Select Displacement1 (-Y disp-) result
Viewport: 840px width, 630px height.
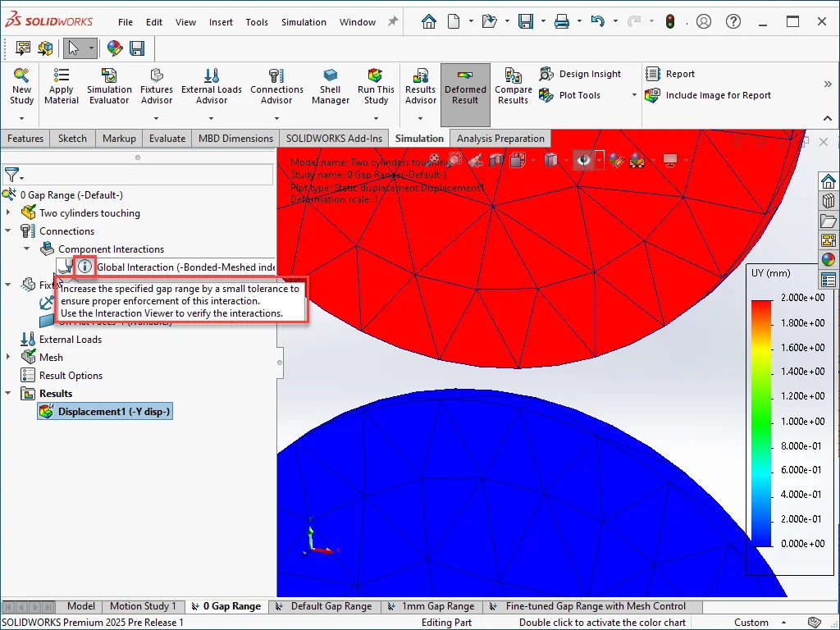click(114, 412)
